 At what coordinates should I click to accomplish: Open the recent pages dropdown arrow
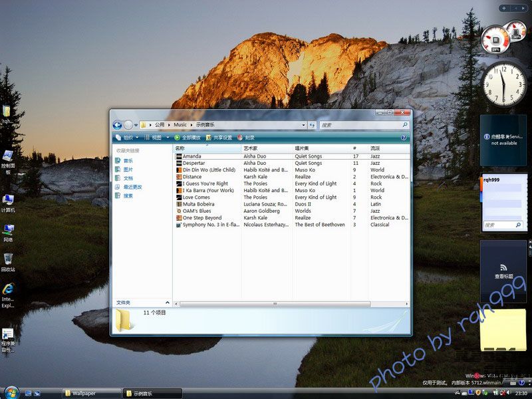136,125
